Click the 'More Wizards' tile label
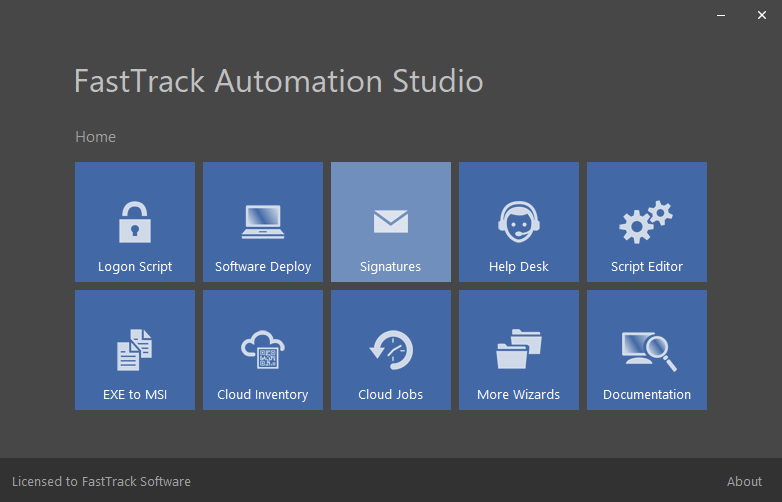Viewport: 782px width, 502px height. click(x=518, y=395)
